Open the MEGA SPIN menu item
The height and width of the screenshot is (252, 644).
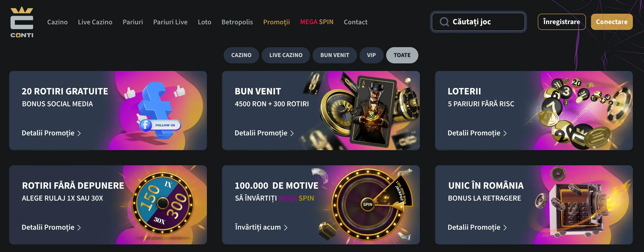[317, 22]
